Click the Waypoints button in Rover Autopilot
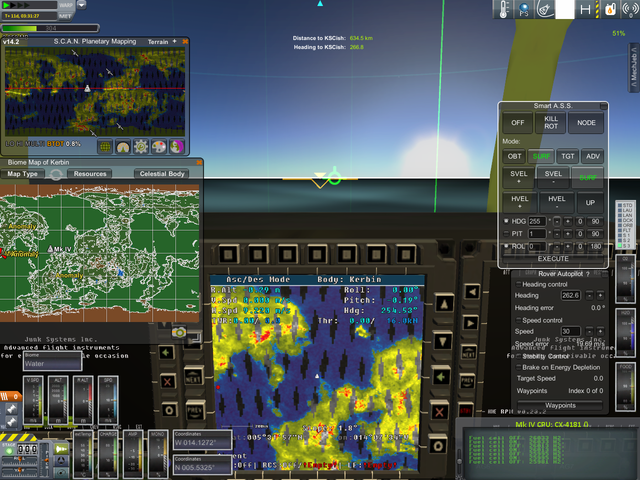The height and width of the screenshot is (480, 640). click(560, 405)
